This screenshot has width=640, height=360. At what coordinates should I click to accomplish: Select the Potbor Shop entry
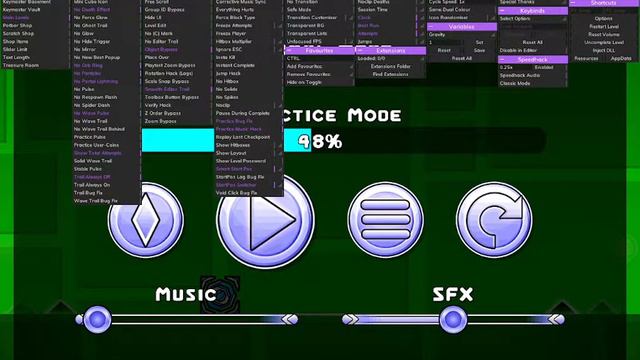pos(35,25)
